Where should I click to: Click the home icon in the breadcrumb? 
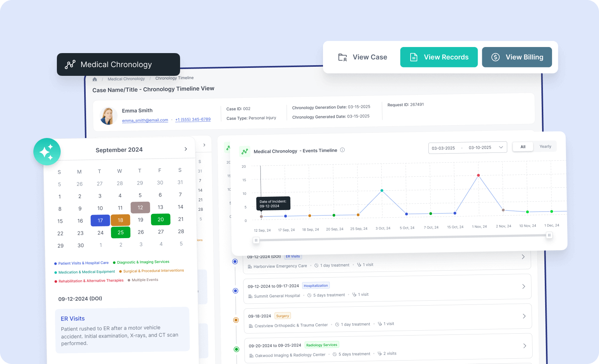tap(95, 79)
